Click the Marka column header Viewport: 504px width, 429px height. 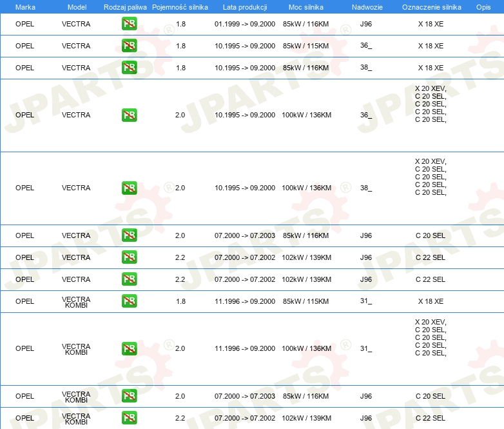25,6
